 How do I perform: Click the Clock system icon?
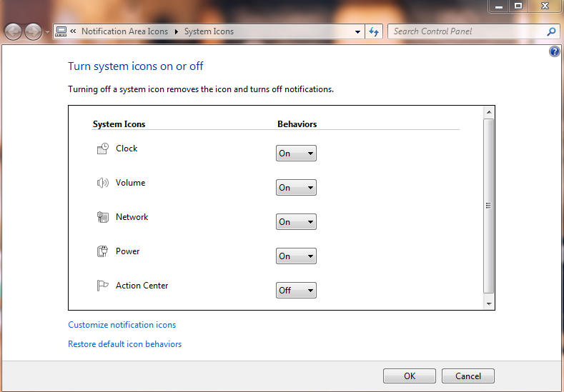tap(102, 149)
